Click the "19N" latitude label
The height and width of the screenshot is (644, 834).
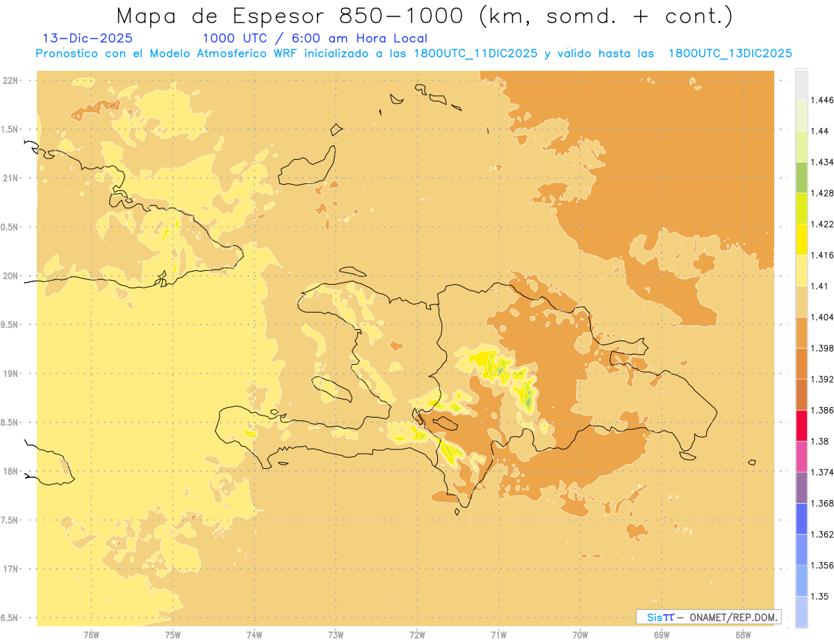point(10,374)
